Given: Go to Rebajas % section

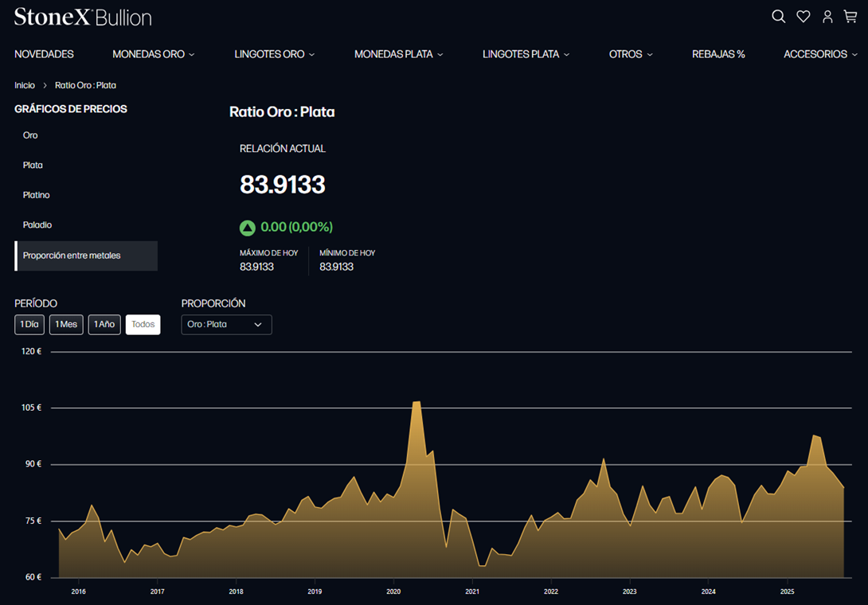Looking at the screenshot, I should point(718,54).
